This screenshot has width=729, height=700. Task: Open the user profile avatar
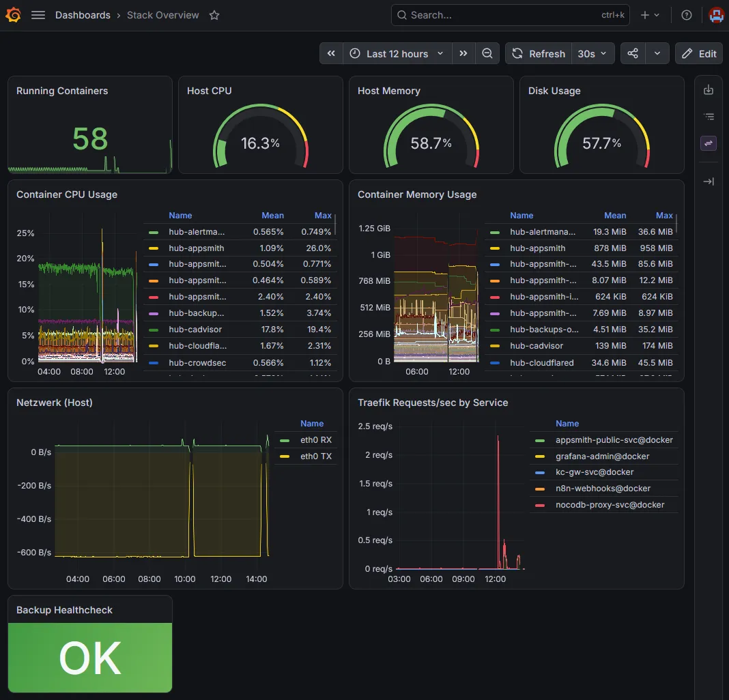(716, 15)
